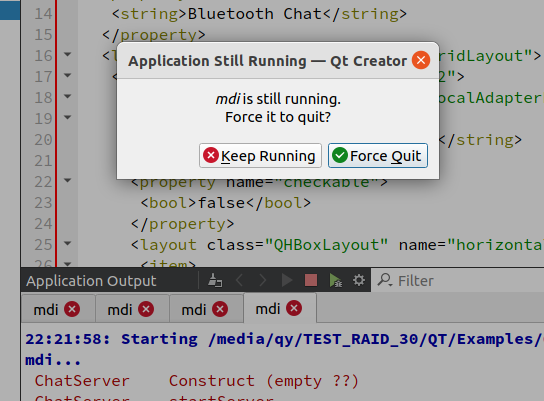Viewport: 544px width, 401px height.
Task: Click 'ChatServer Construct (empty ??)' output line
Action: click(196, 381)
